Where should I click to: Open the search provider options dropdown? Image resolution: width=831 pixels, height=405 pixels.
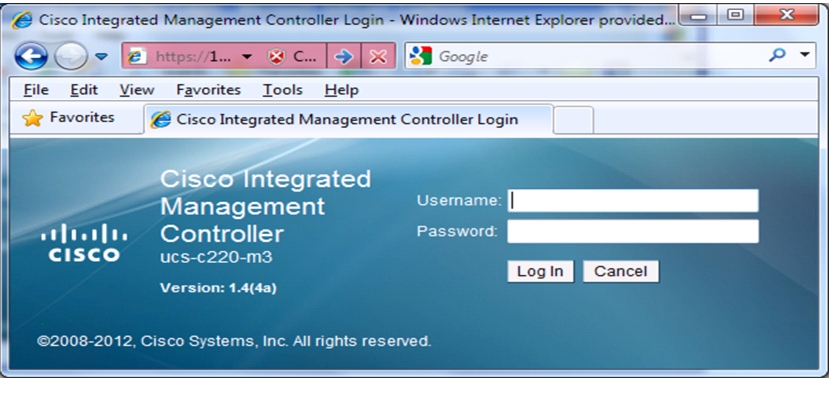(805, 55)
